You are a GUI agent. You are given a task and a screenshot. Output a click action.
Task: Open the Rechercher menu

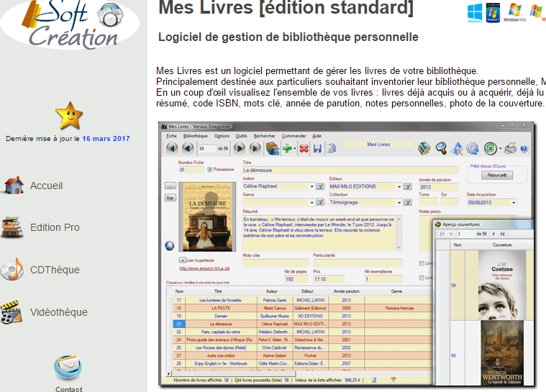pyautogui.click(x=264, y=135)
